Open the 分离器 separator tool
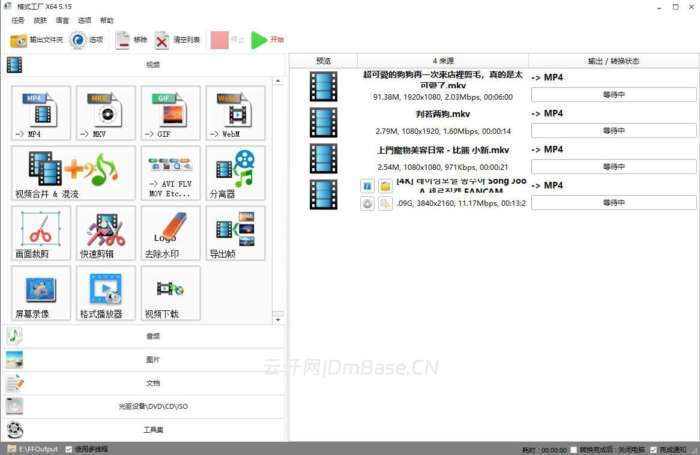The image size is (700, 455). coord(235,173)
